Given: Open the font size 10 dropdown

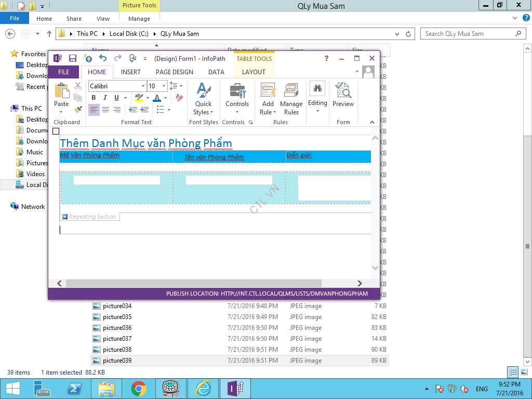Looking at the screenshot, I should 157,86.
